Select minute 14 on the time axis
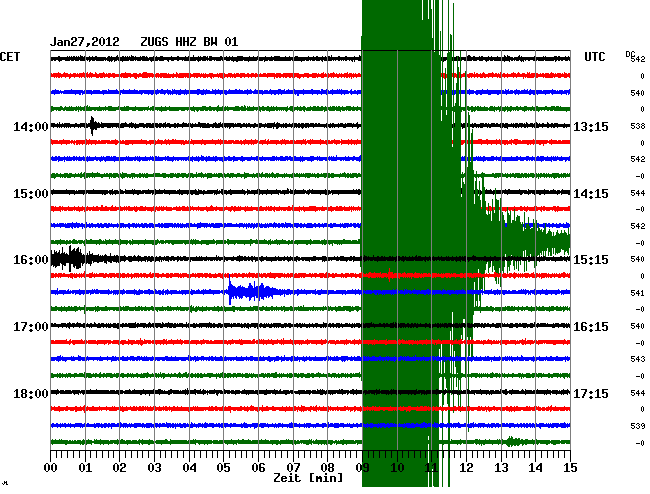The width and height of the screenshot is (650, 494). pyautogui.click(x=536, y=467)
